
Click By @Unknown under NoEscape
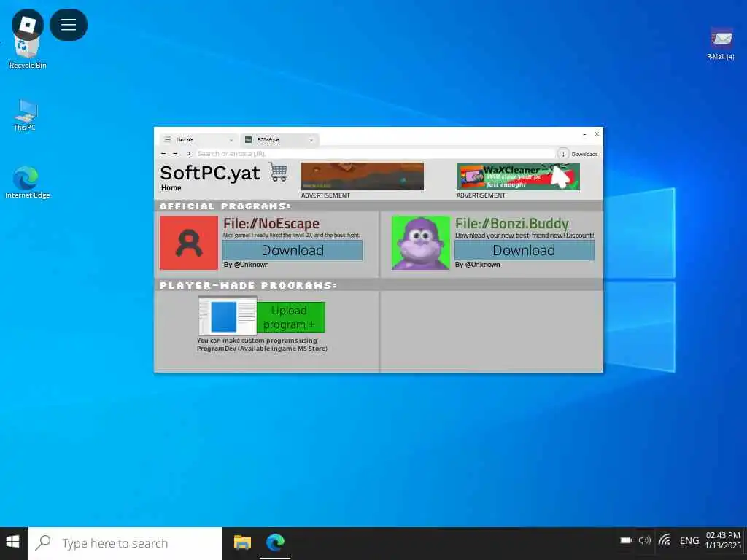(247, 265)
